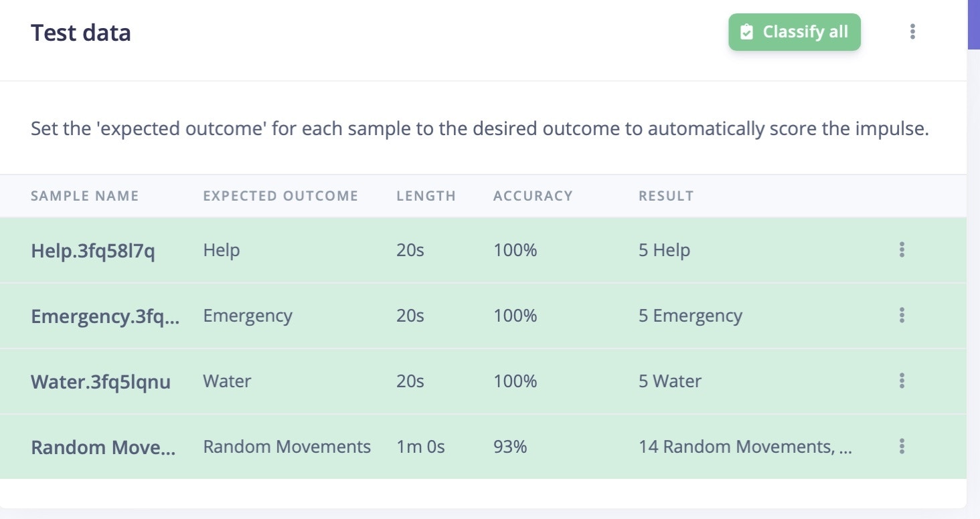The width and height of the screenshot is (980, 519).
Task: Click the Sample Name column header
Action: click(85, 196)
